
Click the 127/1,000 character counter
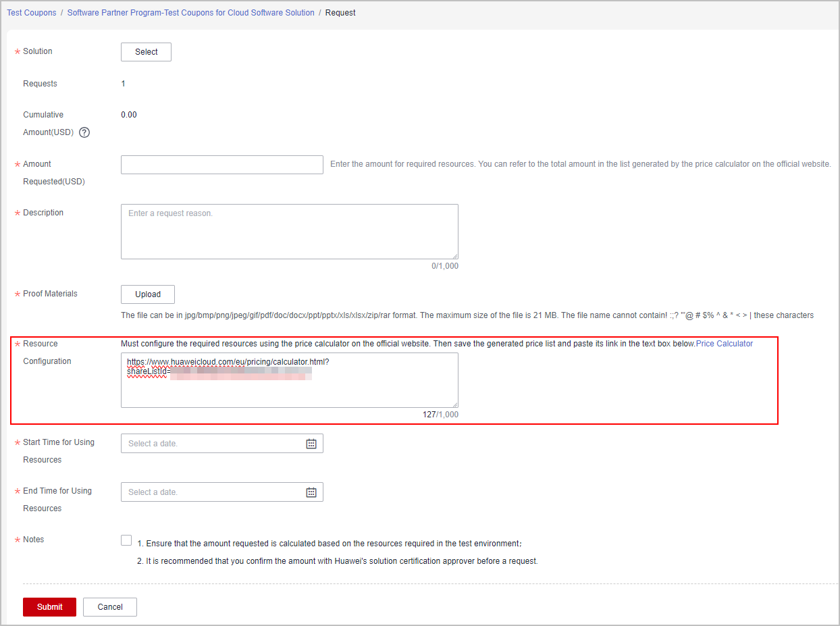tap(440, 415)
